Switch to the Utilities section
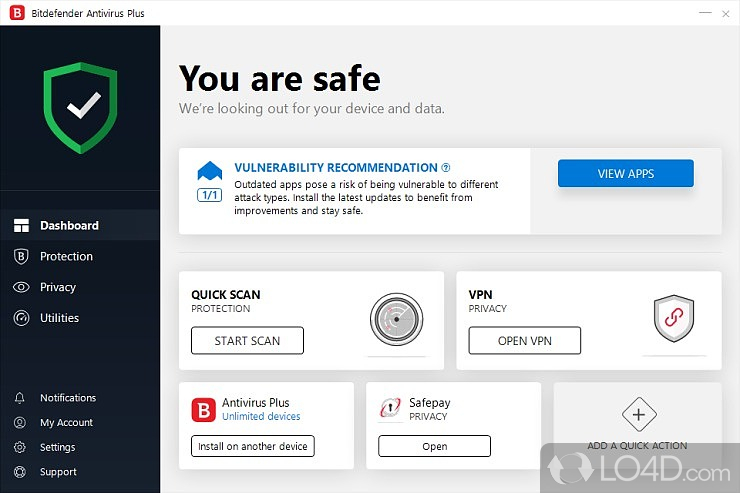The width and height of the screenshot is (740, 493). pyautogui.click(x=80, y=318)
